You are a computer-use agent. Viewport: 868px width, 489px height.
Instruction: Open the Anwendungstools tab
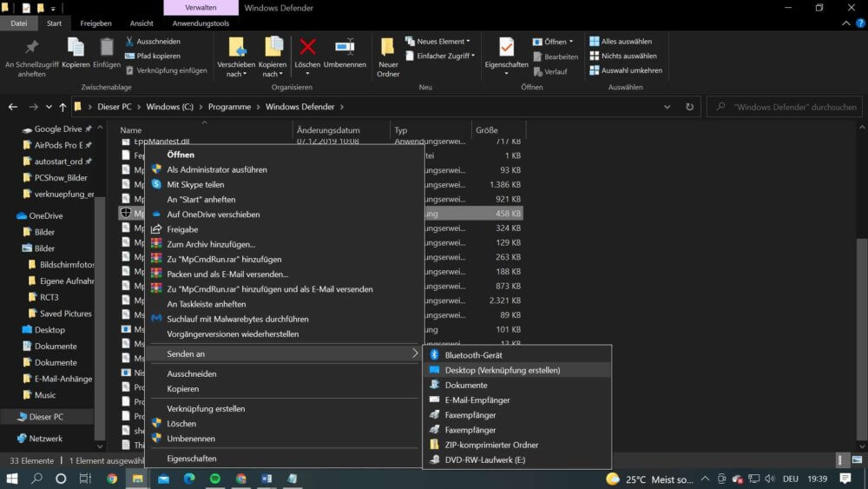[x=201, y=23]
